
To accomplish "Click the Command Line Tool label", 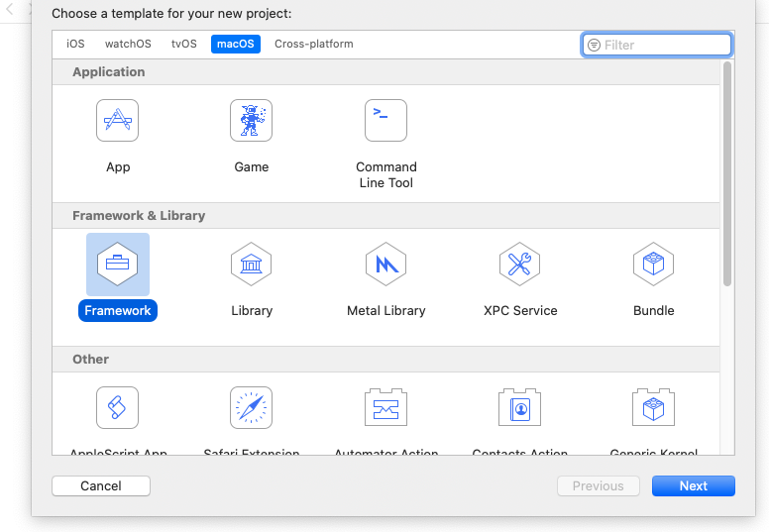I will click(x=385, y=174).
